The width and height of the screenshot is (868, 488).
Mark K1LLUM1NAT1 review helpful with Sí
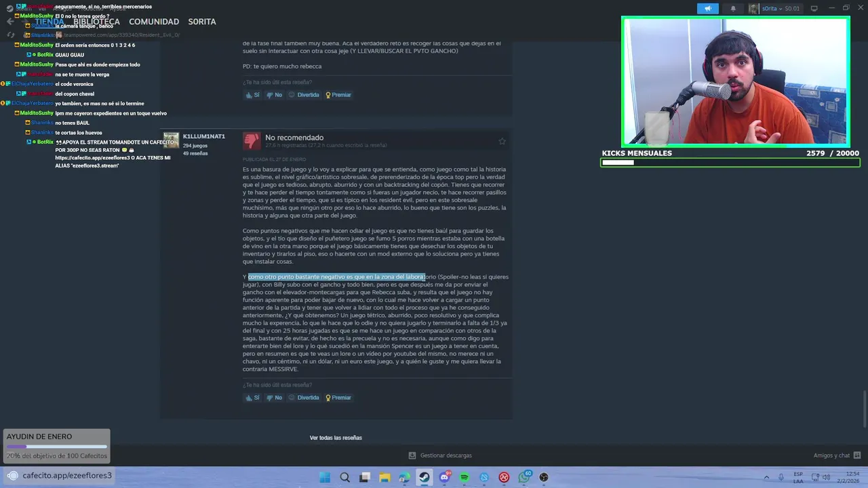pos(252,398)
